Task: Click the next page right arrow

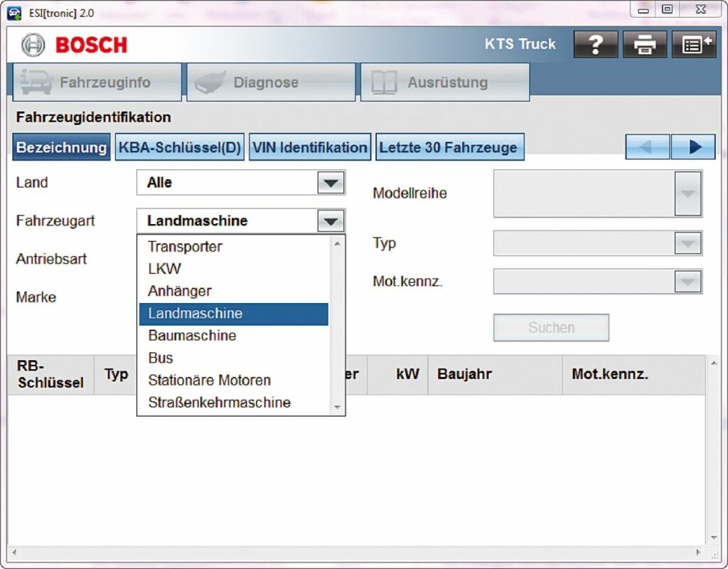Action: click(692, 147)
